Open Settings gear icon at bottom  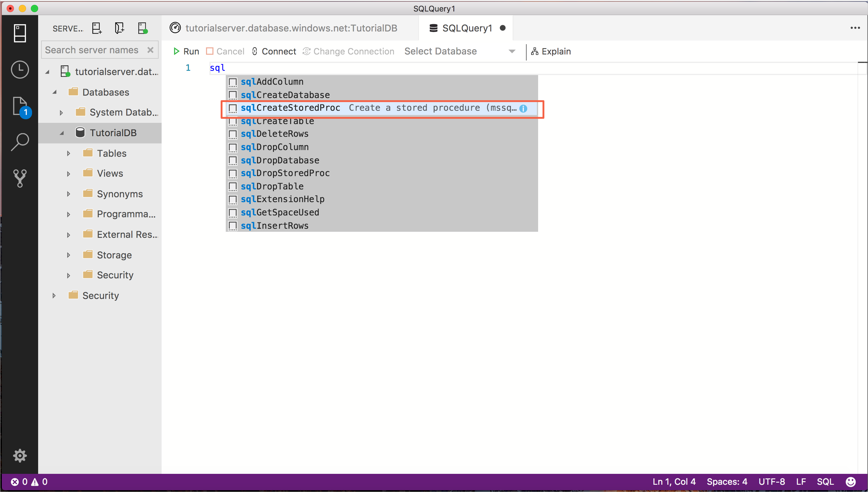tap(20, 456)
